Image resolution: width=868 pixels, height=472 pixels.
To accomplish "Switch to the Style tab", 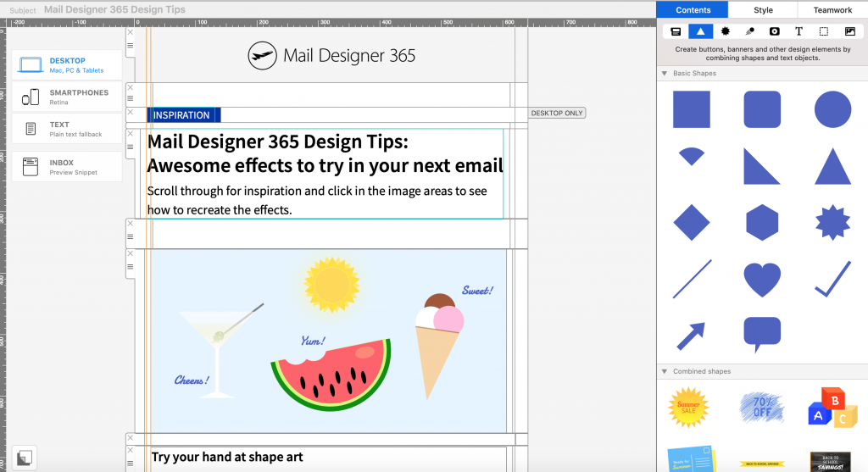I will [x=763, y=10].
